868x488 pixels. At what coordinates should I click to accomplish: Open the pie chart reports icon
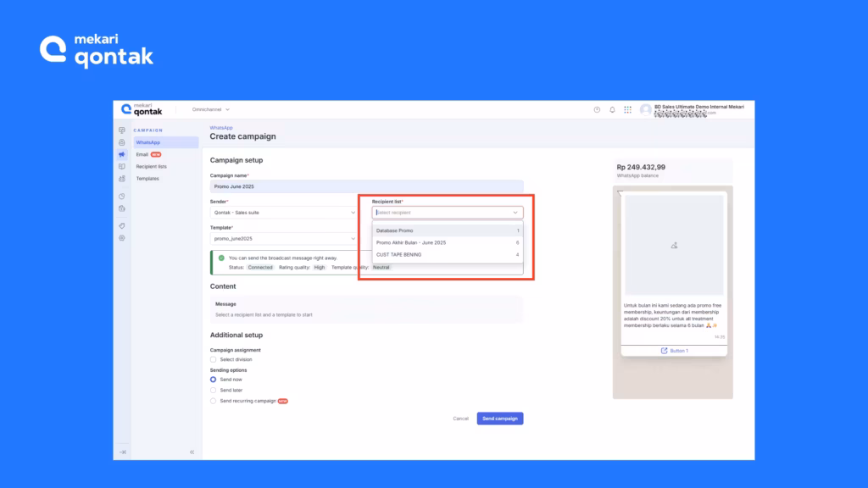point(122,197)
